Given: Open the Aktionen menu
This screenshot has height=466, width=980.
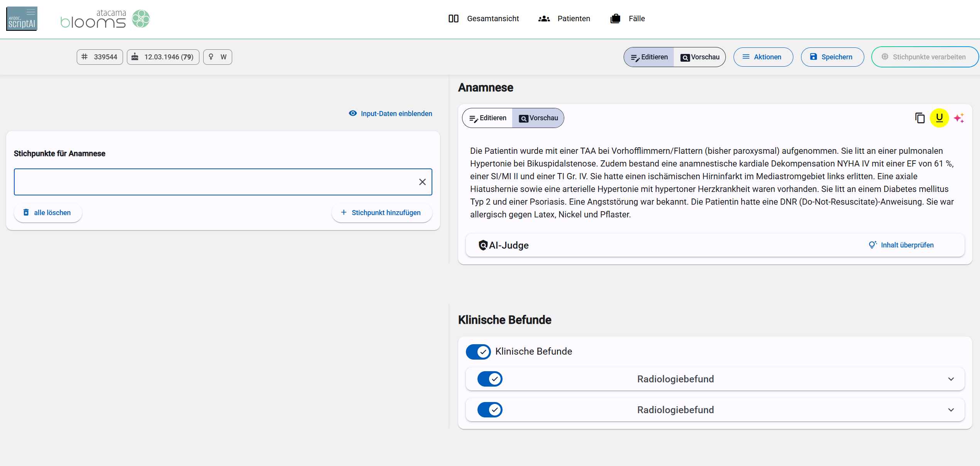Looking at the screenshot, I should [763, 57].
